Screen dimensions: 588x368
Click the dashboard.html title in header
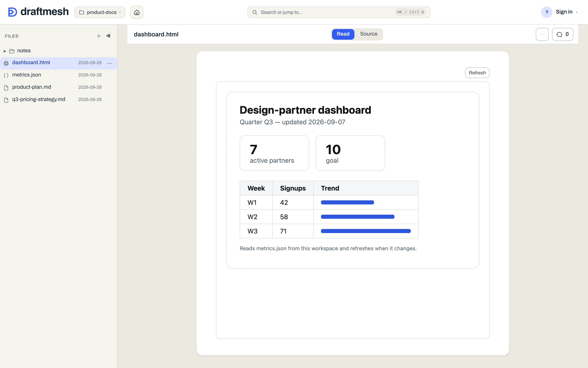click(156, 34)
